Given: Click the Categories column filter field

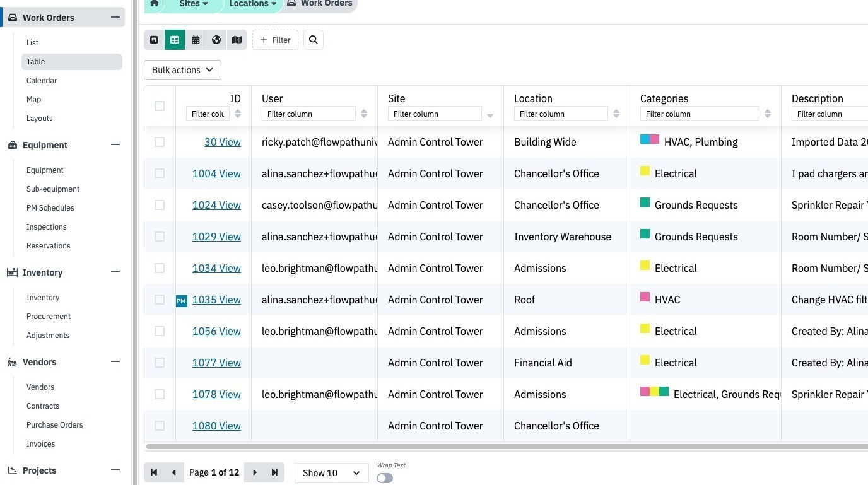Looking at the screenshot, I should coord(700,114).
